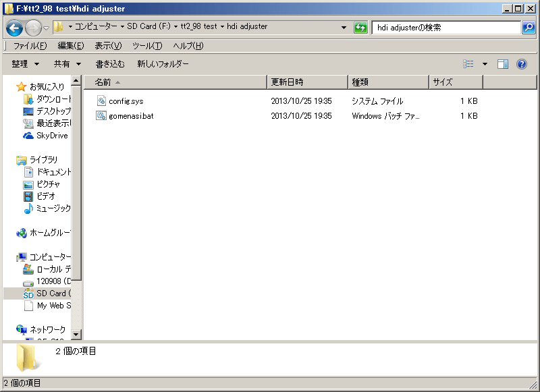Image resolution: width=540 pixels, height=392 pixels.
Task: Open the ファイル(F) menu
Action: pyautogui.click(x=30, y=46)
